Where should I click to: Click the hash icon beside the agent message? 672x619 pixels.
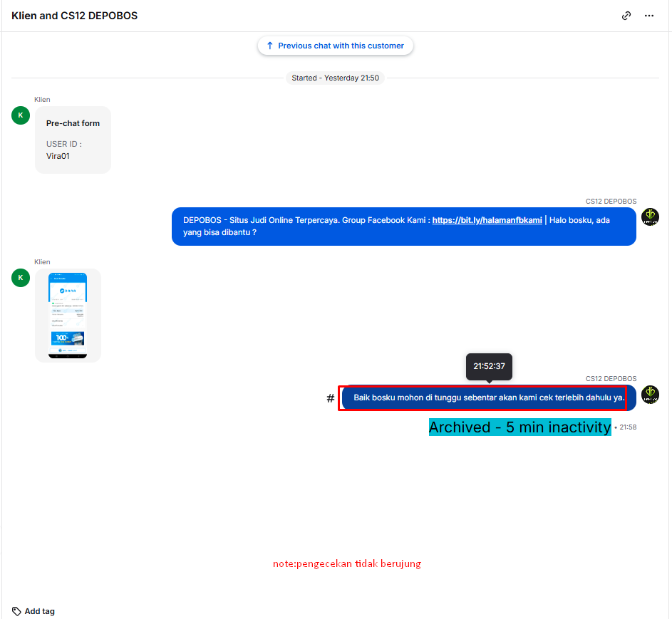331,398
